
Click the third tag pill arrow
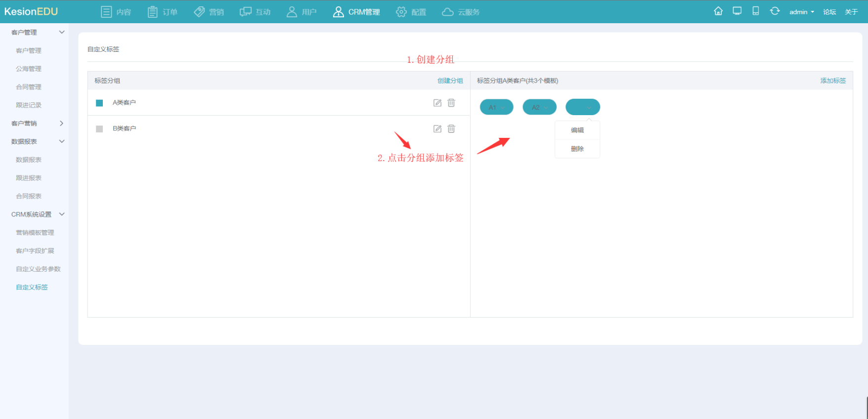coord(589,107)
